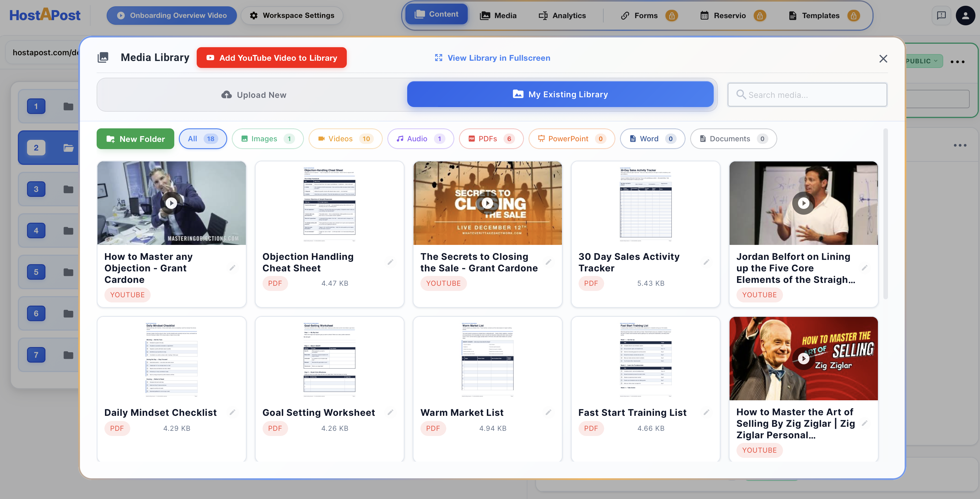
Task: Open the Fast Start Training List thumbnail
Action: pos(646,359)
